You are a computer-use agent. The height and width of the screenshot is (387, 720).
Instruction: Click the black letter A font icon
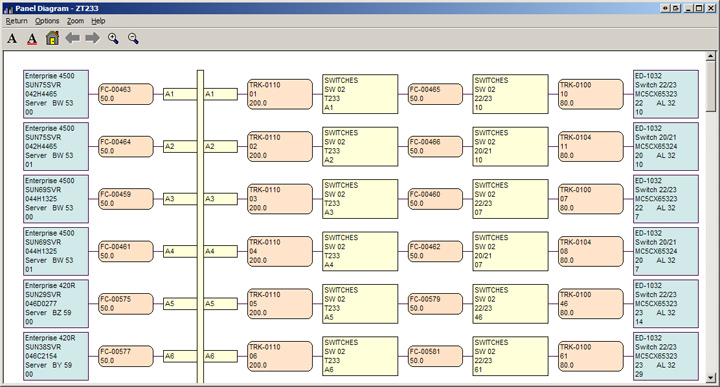coord(12,39)
